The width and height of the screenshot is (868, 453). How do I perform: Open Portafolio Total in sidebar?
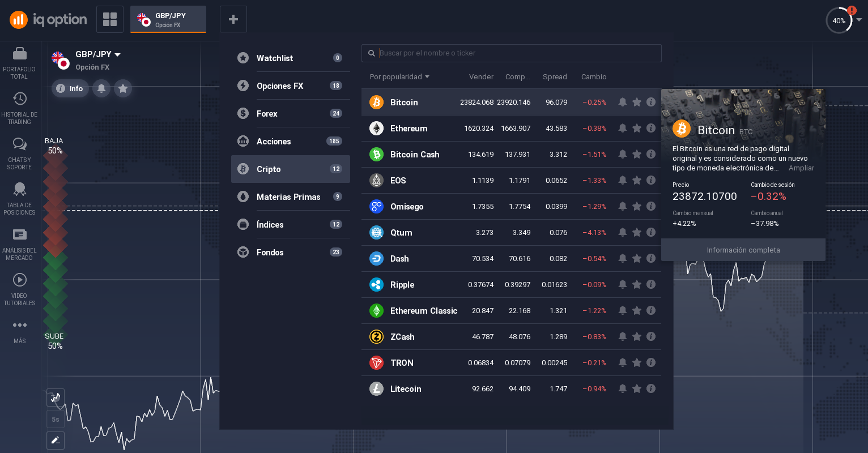point(19,63)
